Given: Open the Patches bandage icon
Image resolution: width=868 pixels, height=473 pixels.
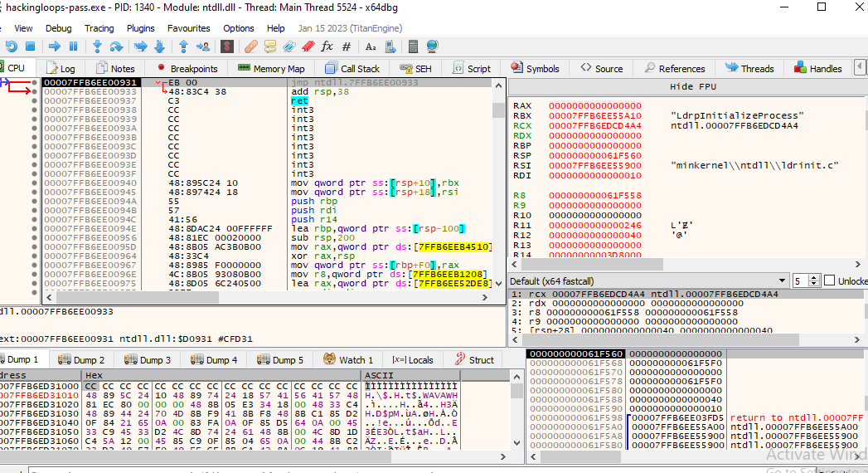Looking at the screenshot, I should (x=250, y=46).
